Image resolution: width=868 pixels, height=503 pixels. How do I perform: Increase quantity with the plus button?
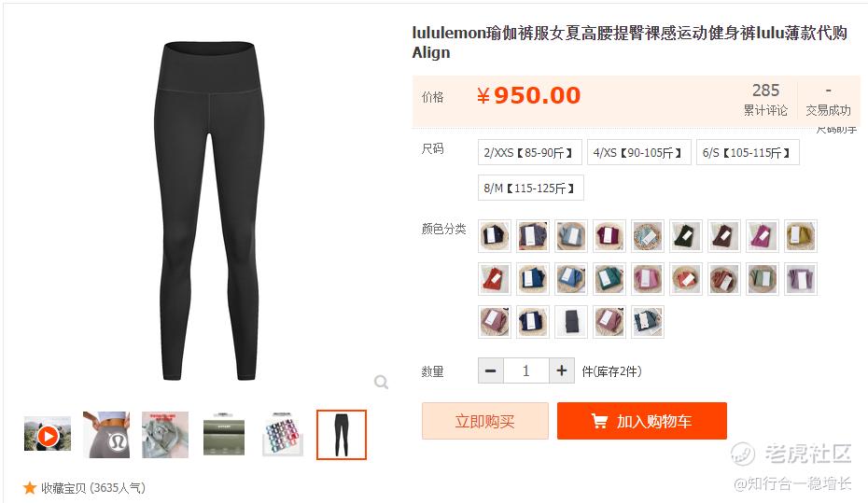click(x=561, y=370)
